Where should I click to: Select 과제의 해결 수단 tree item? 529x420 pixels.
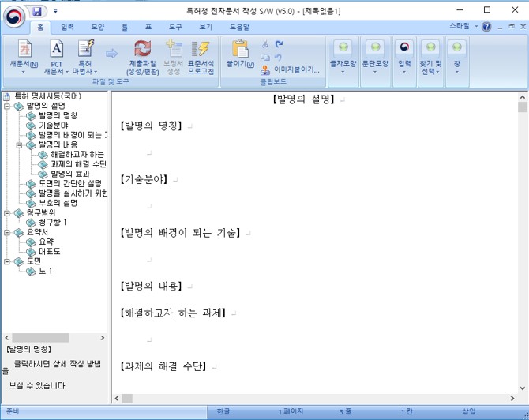click(x=79, y=164)
